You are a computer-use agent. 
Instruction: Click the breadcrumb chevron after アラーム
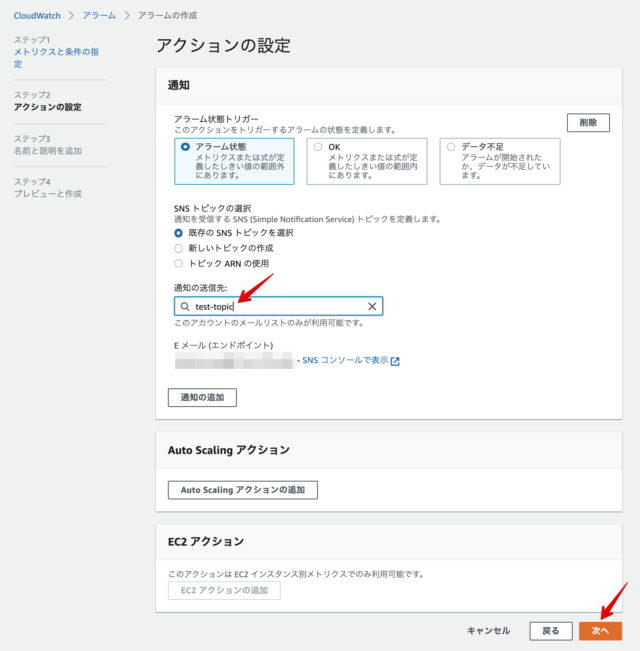[127, 15]
